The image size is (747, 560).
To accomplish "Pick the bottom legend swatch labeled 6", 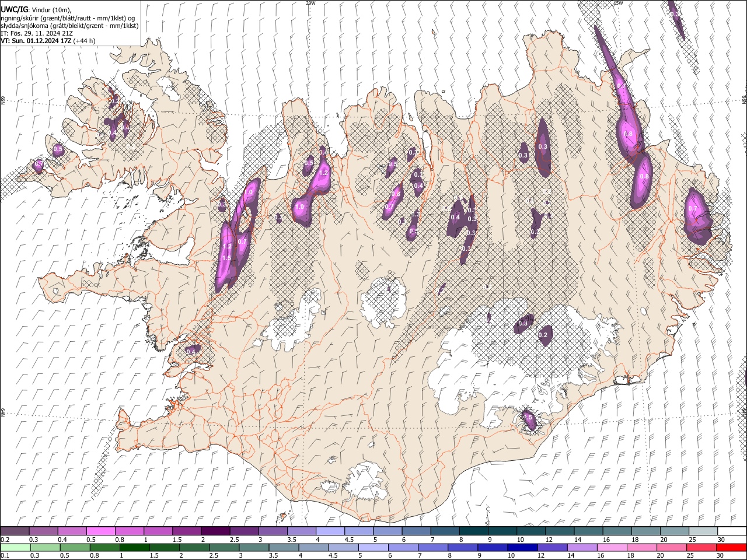I will click(x=403, y=547).
